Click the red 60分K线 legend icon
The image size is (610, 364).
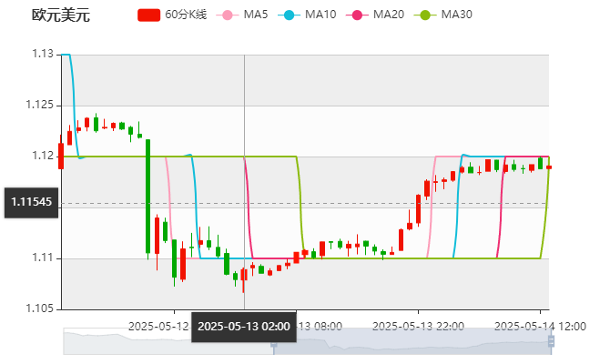149,15
